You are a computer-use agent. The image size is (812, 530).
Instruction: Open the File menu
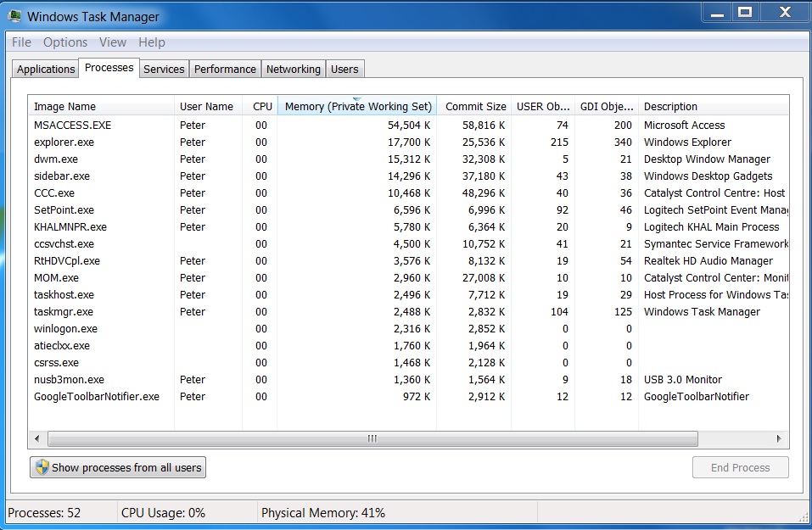(21, 42)
